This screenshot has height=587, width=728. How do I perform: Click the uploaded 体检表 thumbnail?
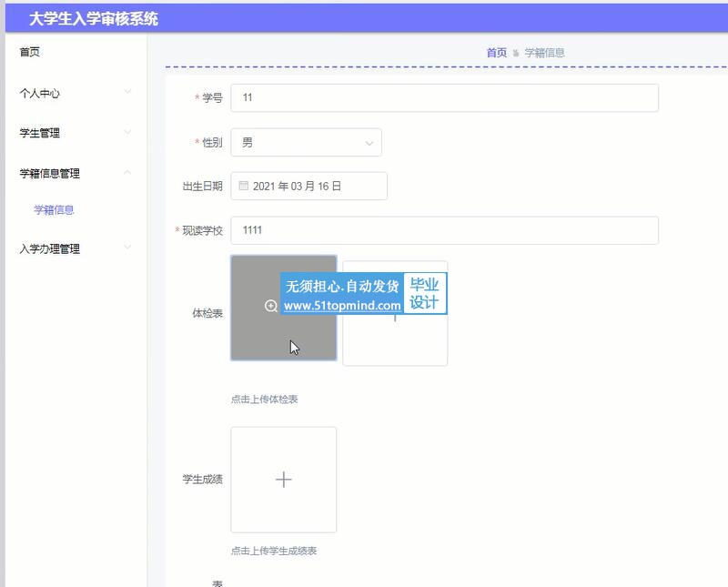tap(284, 308)
